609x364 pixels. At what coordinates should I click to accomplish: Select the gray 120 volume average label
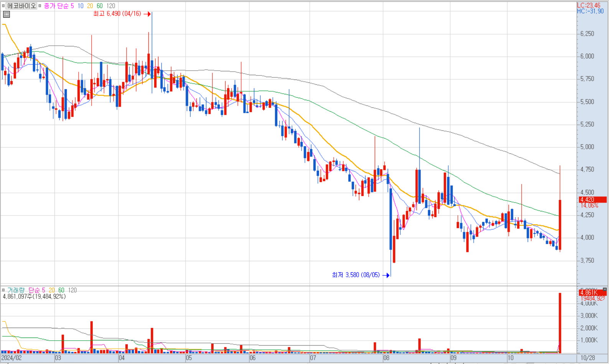coord(72,290)
